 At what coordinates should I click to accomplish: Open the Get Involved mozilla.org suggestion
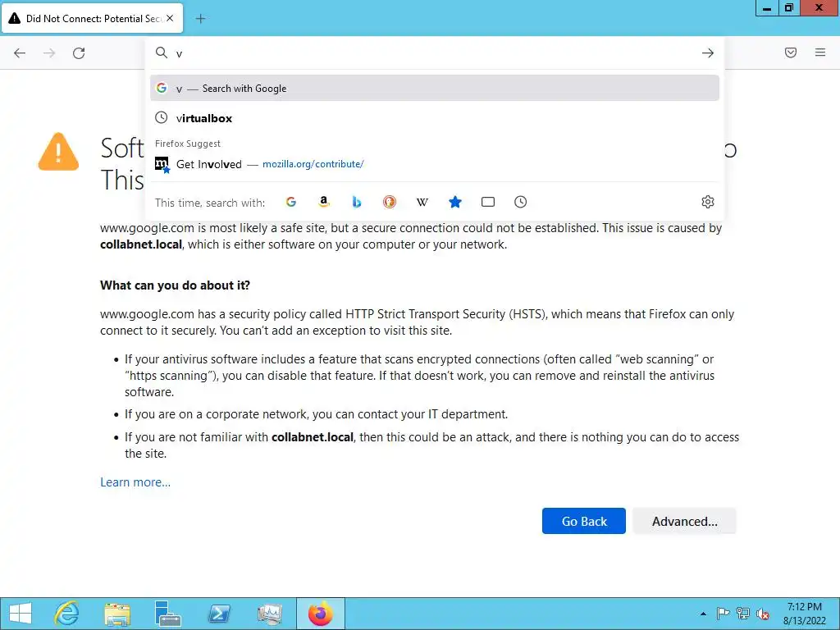[x=435, y=164]
